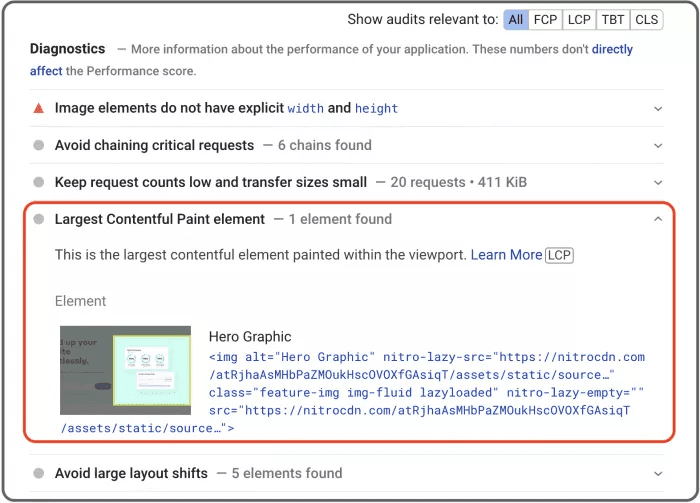Click the gray circle beside Avoid large layout shifts
This screenshot has width=700, height=503.
tap(38, 473)
